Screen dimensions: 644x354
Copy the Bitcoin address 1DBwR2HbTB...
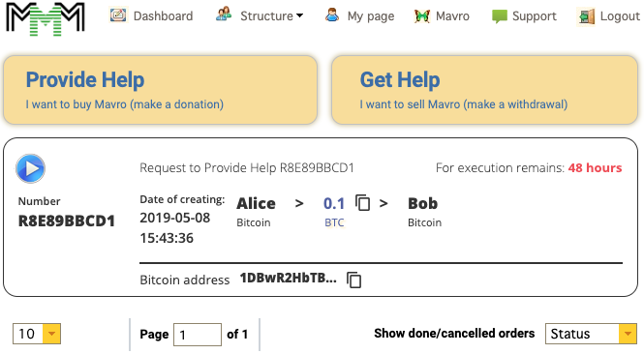354,280
